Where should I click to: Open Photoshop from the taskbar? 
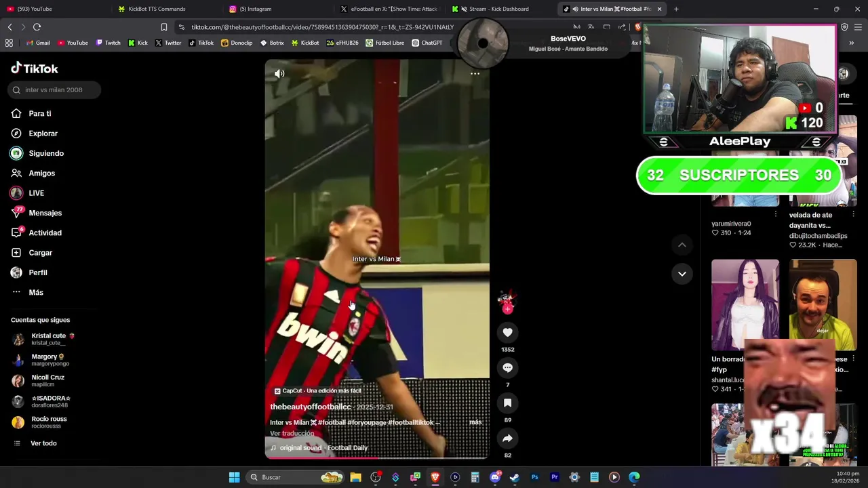pyautogui.click(x=534, y=477)
